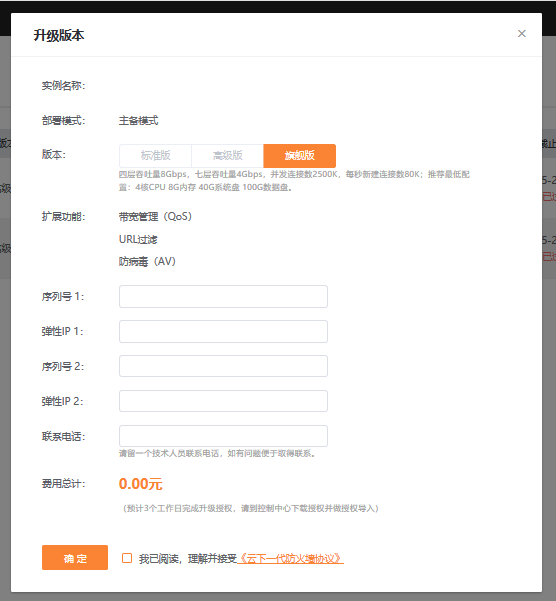Click the 主备模式 deployment mode text
The width and height of the screenshot is (556, 601).
[138, 121]
